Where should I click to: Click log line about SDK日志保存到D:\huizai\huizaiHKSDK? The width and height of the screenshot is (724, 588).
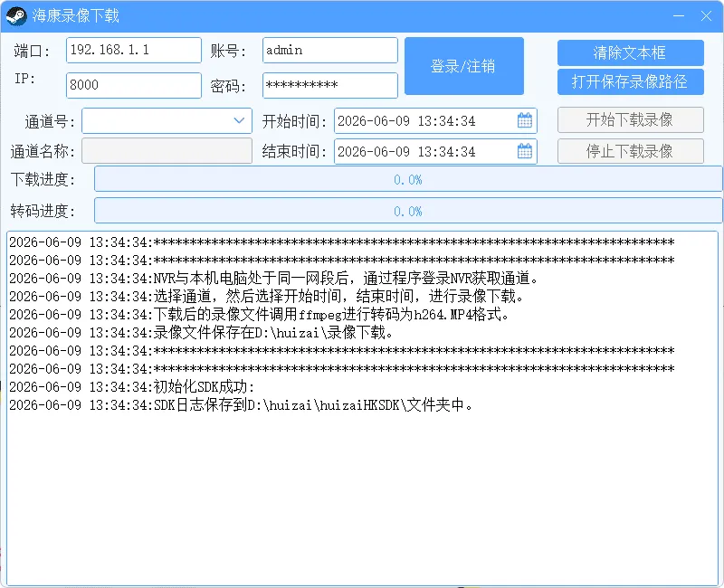pos(241,404)
